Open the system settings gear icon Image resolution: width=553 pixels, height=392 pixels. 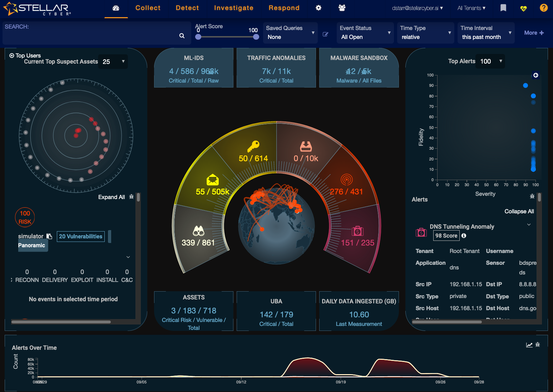(x=319, y=8)
